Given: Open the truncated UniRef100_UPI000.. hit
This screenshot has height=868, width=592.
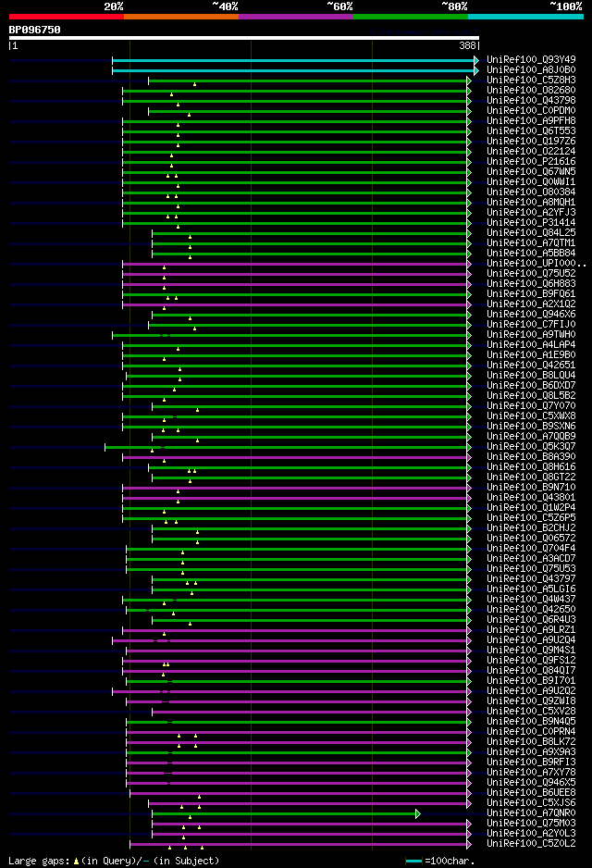Looking at the screenshot, I should point(536,263).
